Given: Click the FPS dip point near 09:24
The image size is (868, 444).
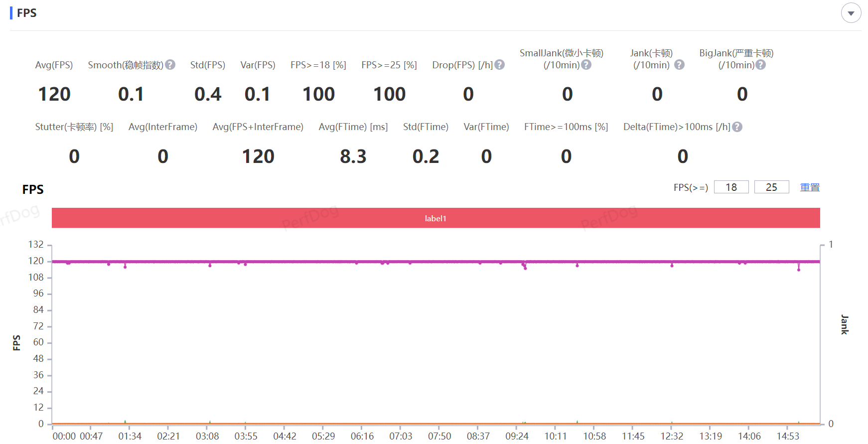Looking at the screenshot, I should click(x=525, y=268).
